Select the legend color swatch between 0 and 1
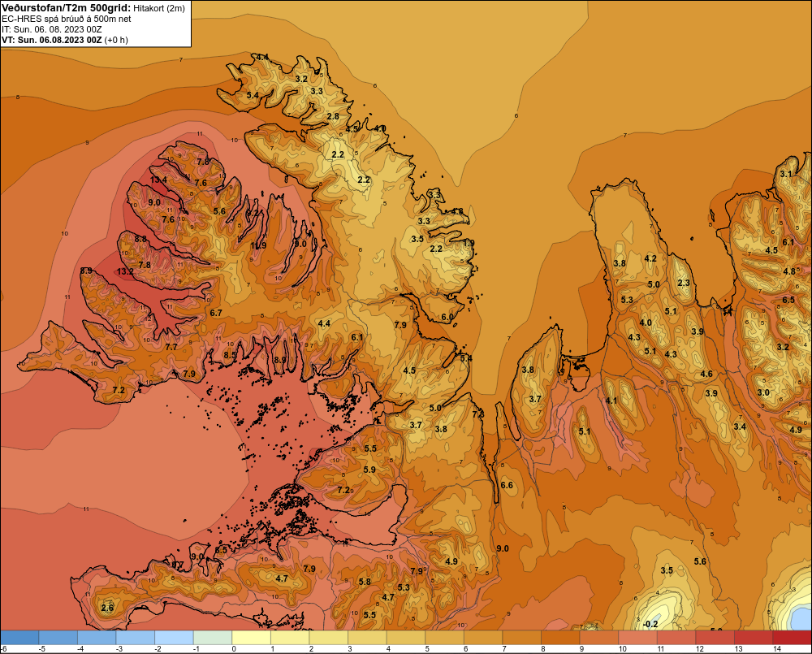The image size is (812, 654). point(252,638)
